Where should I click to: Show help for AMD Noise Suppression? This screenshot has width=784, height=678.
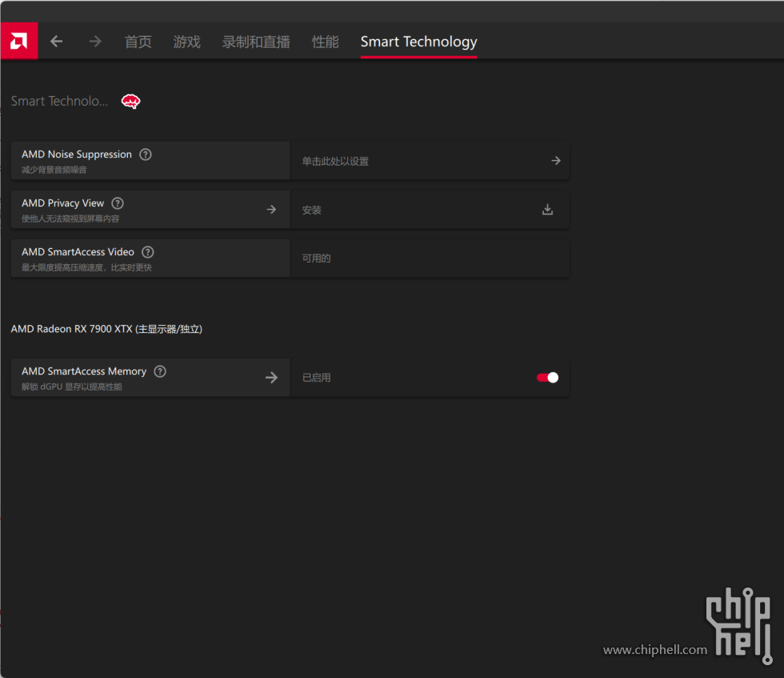[x=146, y=154]
